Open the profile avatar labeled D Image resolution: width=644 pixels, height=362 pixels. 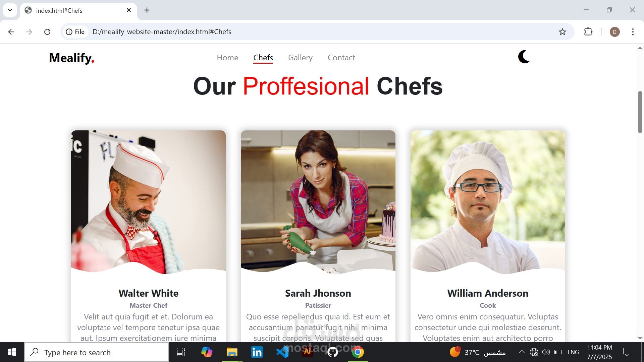coord(615,32)
